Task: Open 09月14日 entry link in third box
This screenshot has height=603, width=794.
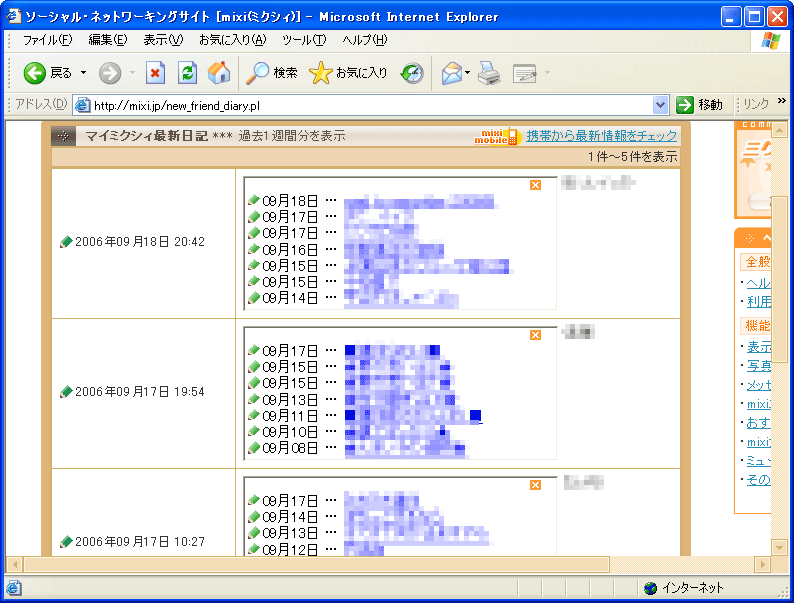Action: tap(394, 517)
